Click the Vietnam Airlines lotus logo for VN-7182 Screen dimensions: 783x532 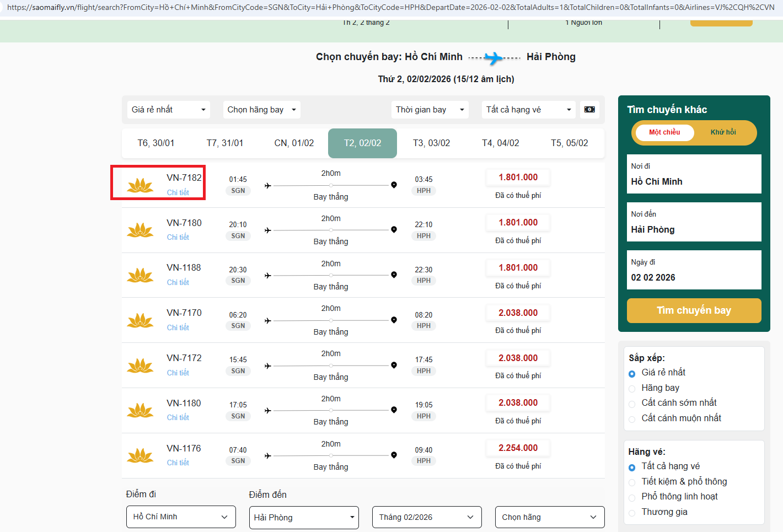[140, 185]
